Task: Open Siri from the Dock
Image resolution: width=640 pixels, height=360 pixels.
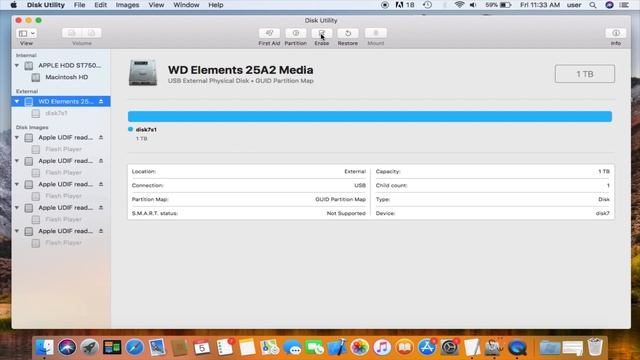Action: click(x=67, y=347)
